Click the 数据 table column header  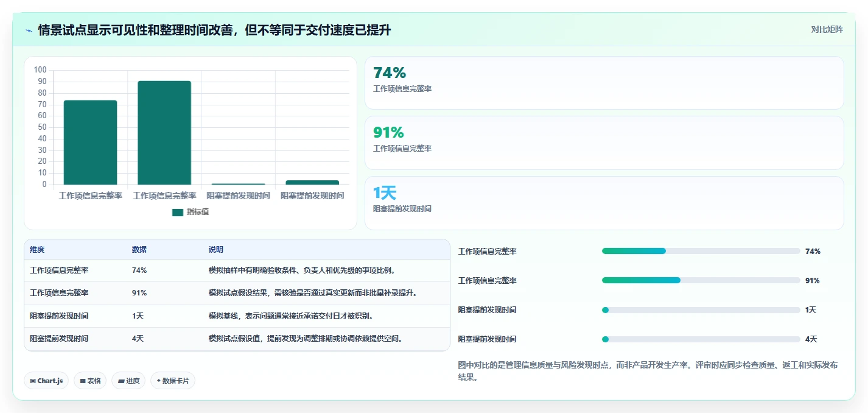pyautogui.click(x=139, y=250)
